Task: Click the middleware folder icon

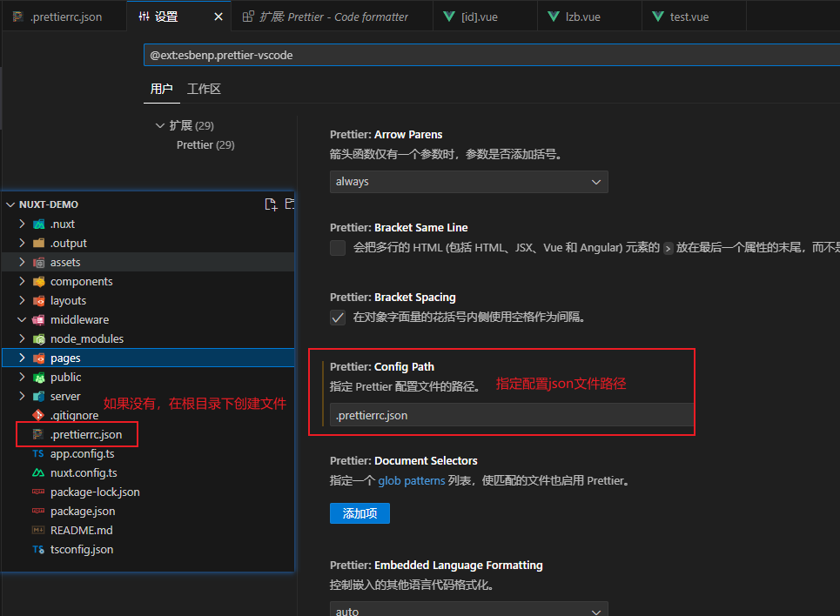Action: [38, 320]
